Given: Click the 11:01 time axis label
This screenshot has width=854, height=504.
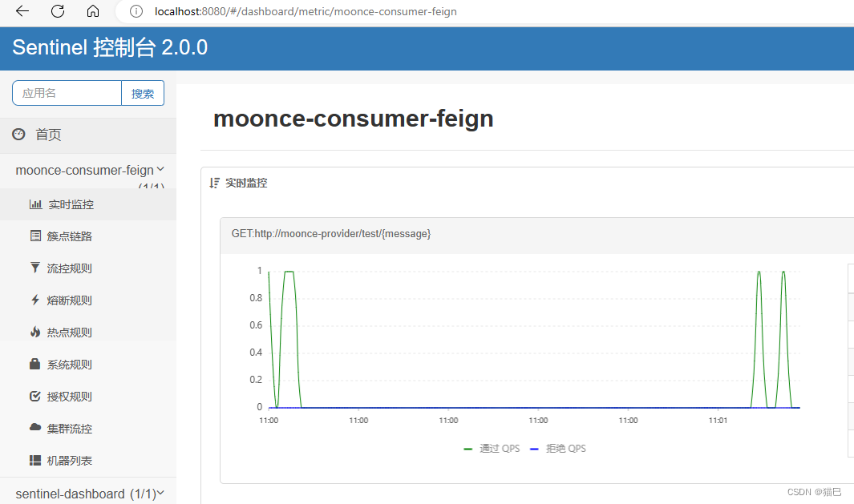Looking at the screenshot, I should click(718, 420).
